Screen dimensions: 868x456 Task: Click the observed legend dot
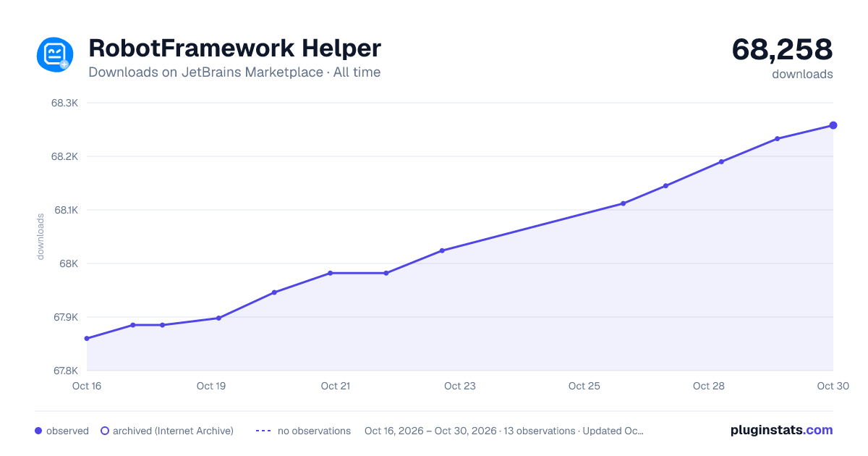[x=38, y=431]
